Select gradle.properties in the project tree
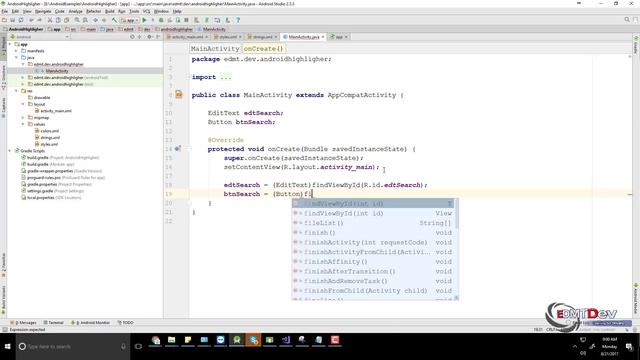The image size is (640, 360). 42,184
